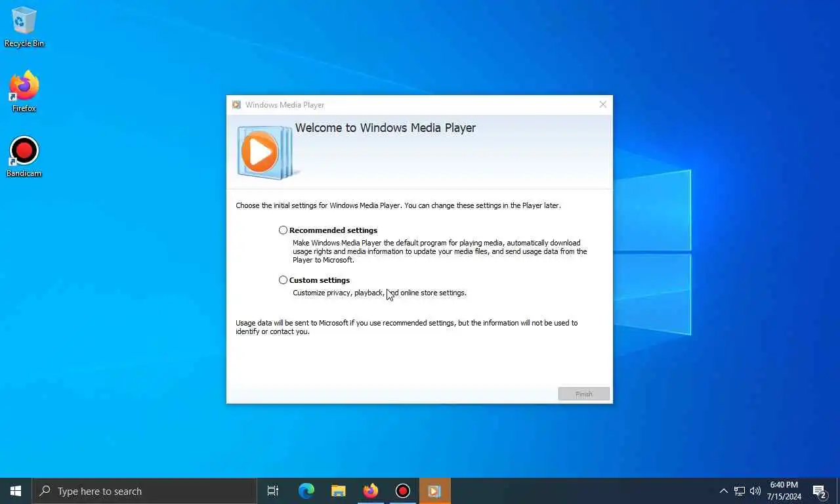Click the taskbar search box
The height and width of the screenshot is (504, 840).
[x=144, y=491]
